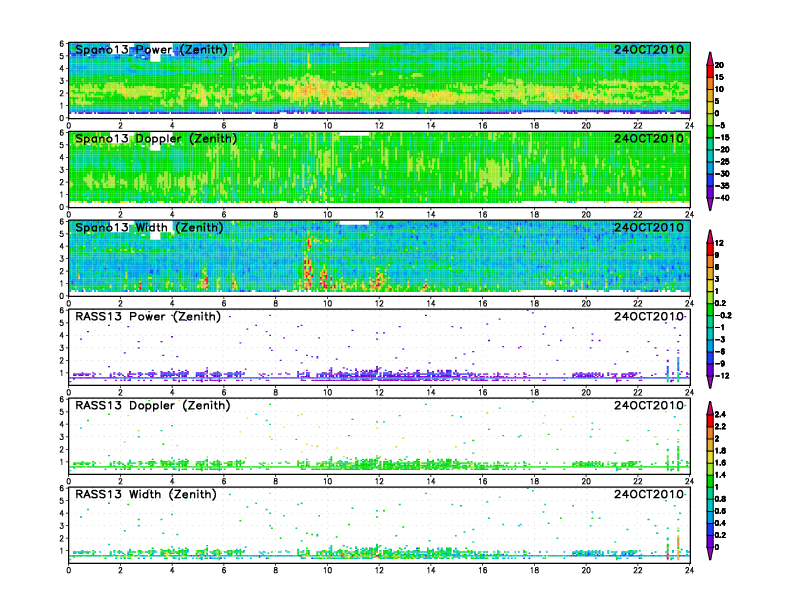Click the "-0.2" label on the middle colorbar
Screen dimensions: 792x612
coord(723,315)
